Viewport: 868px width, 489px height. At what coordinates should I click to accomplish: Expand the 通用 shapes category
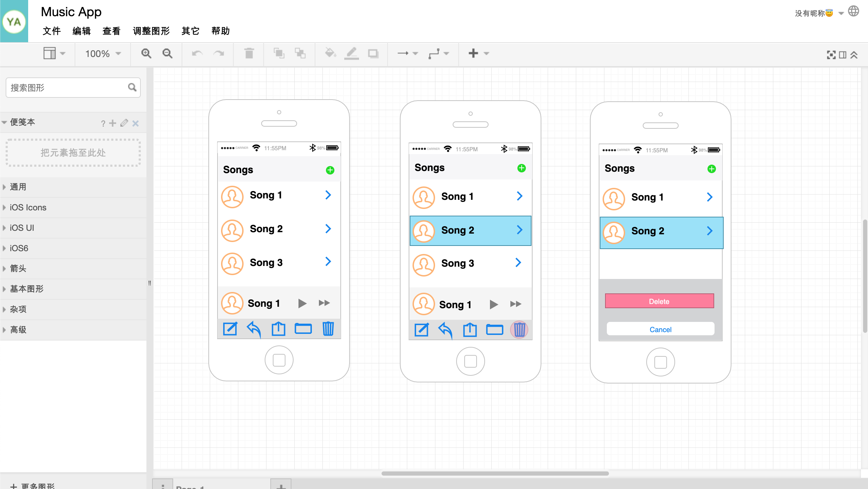click(x=5, y=187)
